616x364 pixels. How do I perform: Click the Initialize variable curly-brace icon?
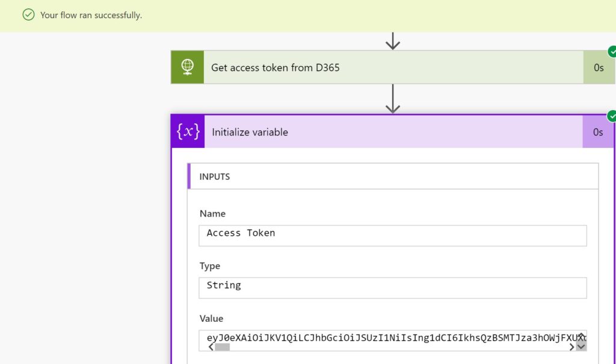tap(188, 131)
